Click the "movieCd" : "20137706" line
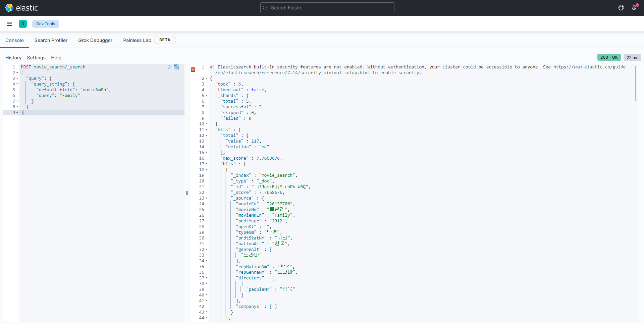The image size is (644, 324). click(265, 204)
